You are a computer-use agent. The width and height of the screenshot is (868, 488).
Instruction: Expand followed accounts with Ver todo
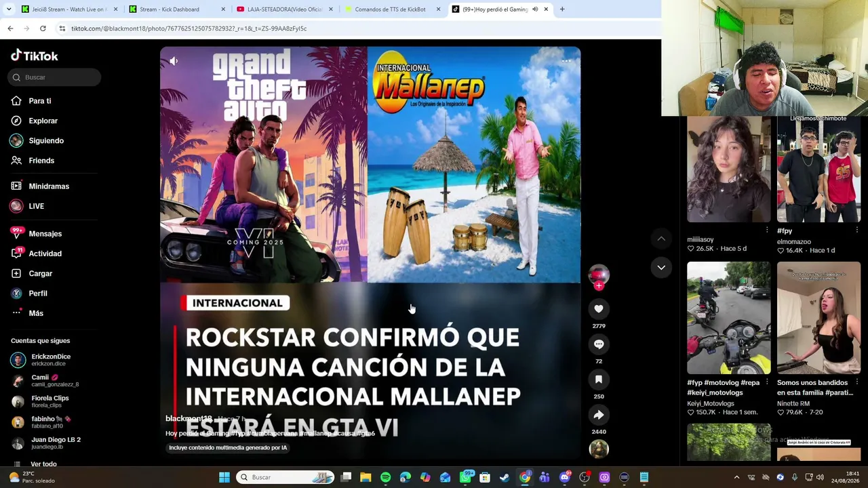(43, 464)
